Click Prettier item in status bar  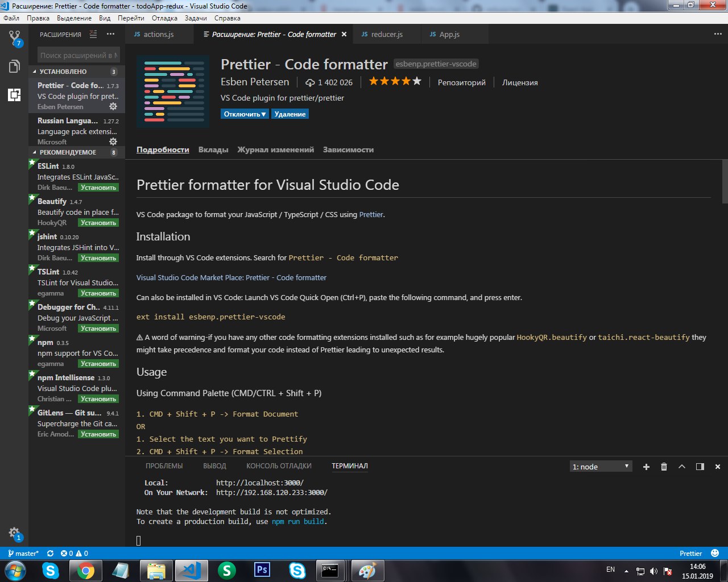tap(691, 553)
